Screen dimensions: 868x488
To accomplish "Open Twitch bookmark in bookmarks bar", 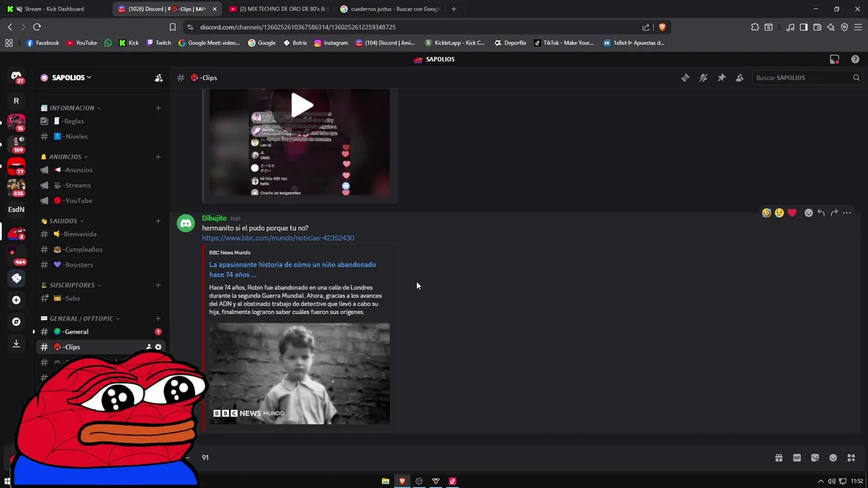I will coord(159,43).
